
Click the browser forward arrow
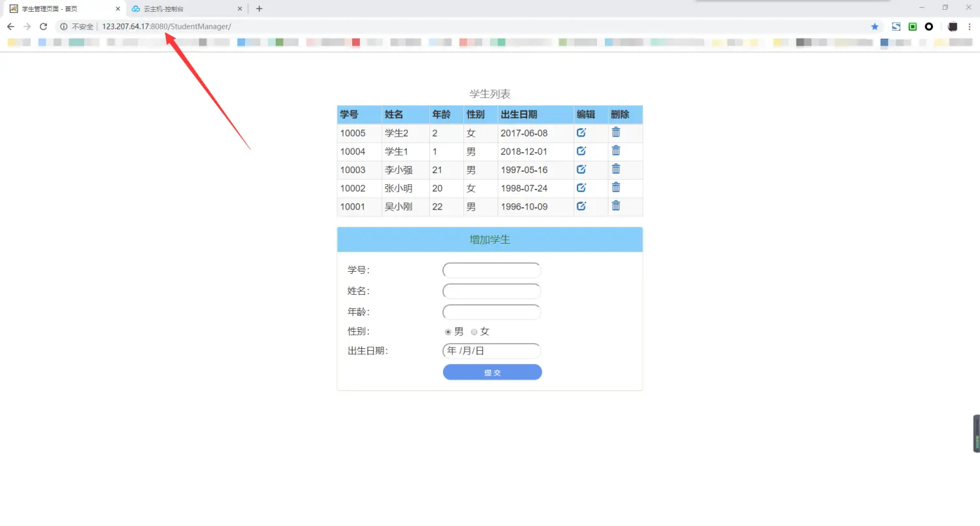tap(27, 27)
